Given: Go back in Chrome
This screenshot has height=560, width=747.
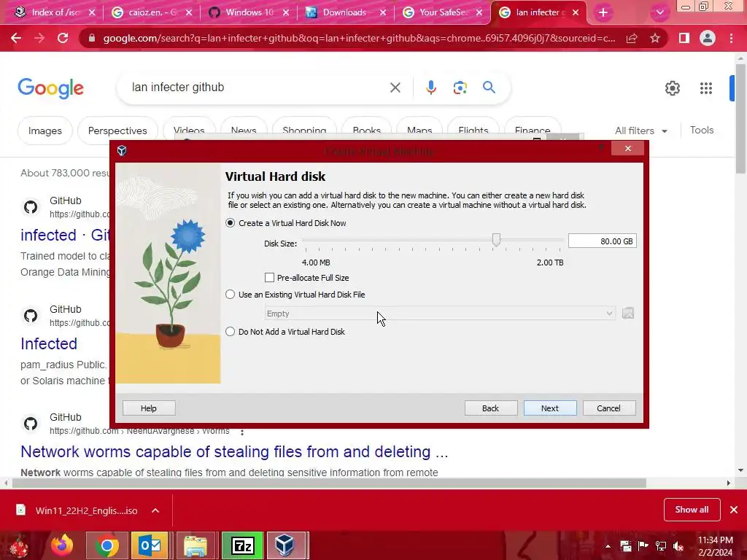Looking at the screenshot, I should 16,38.
